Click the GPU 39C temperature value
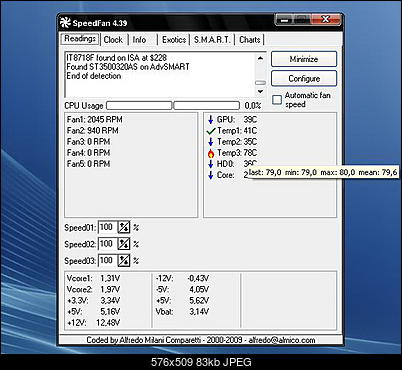Viewport: 402px width, 370px height. (x=250, y=120)
